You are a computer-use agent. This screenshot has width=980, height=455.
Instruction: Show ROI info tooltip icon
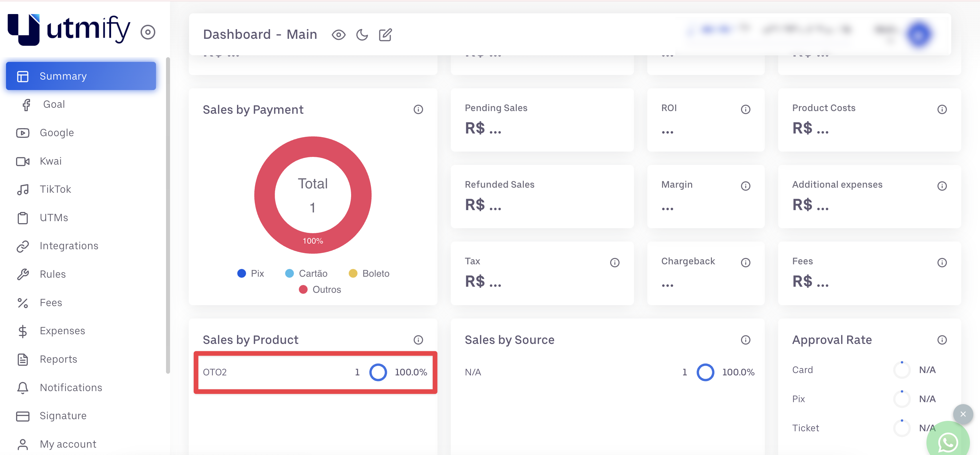745,109
